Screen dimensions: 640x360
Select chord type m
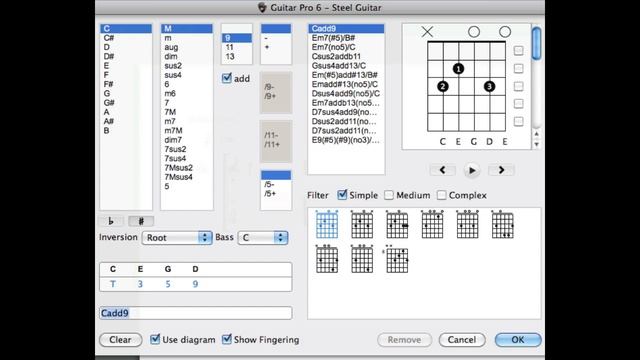coord(187,38)
